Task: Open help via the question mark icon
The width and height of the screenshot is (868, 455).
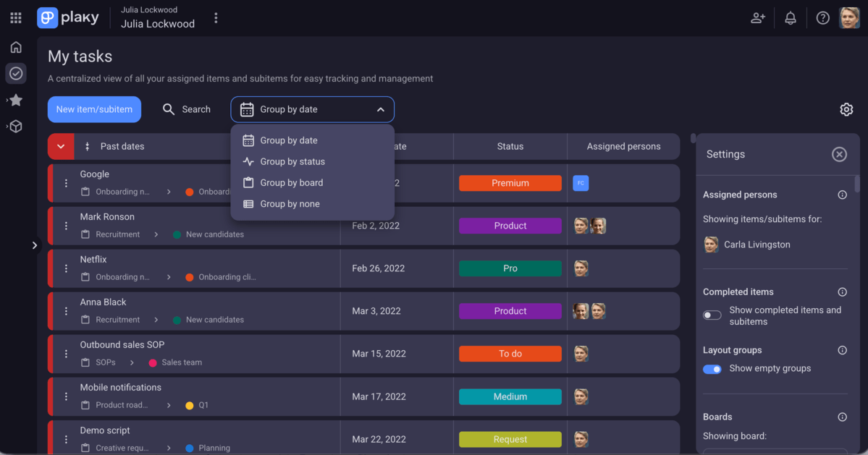Action: (x=822, y=17)
